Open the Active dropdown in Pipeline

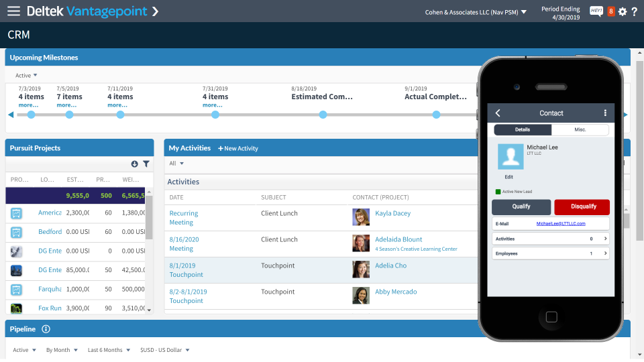24,350
